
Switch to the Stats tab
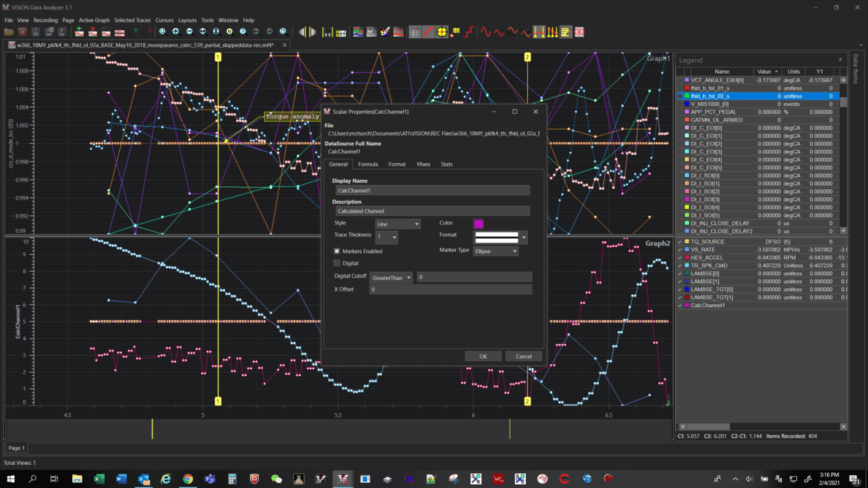pos(446,164)
